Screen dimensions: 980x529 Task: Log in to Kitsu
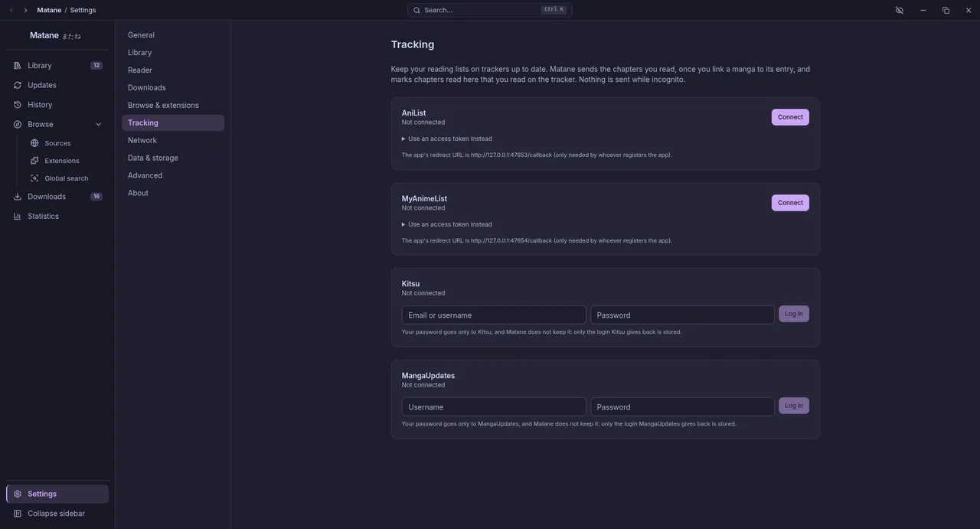(794, 314)
